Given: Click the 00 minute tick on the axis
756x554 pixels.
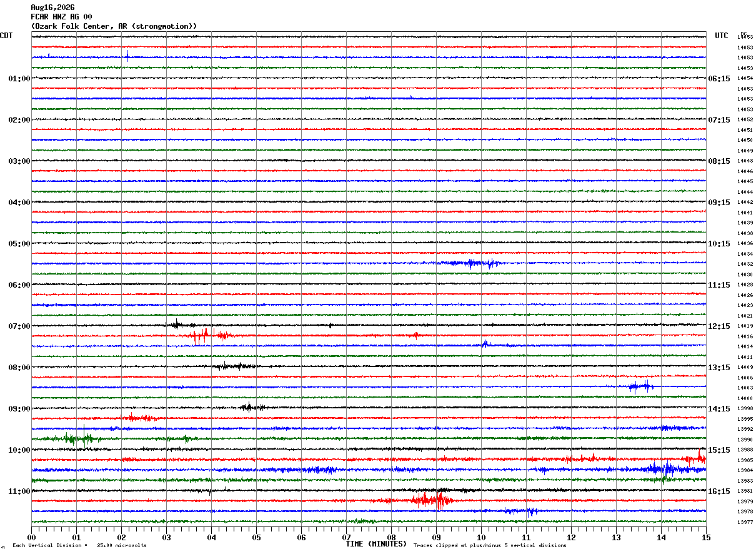Looking at the screenshot, I should pos(31,537).
